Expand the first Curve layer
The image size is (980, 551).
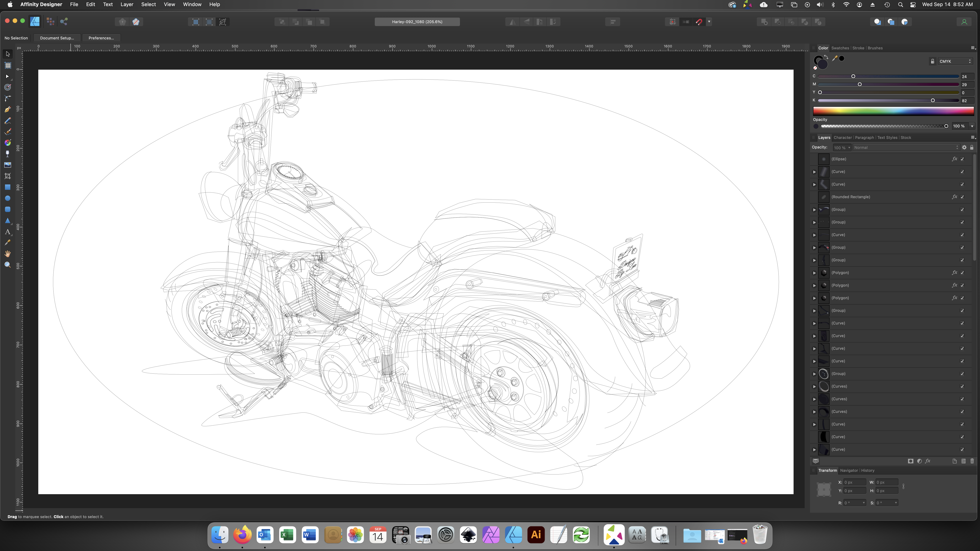coord(814,172)
